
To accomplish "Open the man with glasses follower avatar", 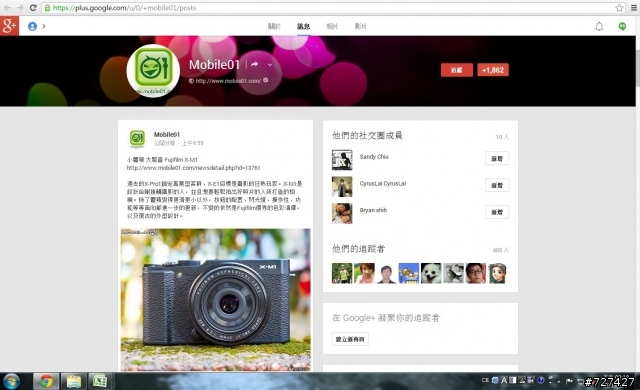I will (x=476, y=273).
